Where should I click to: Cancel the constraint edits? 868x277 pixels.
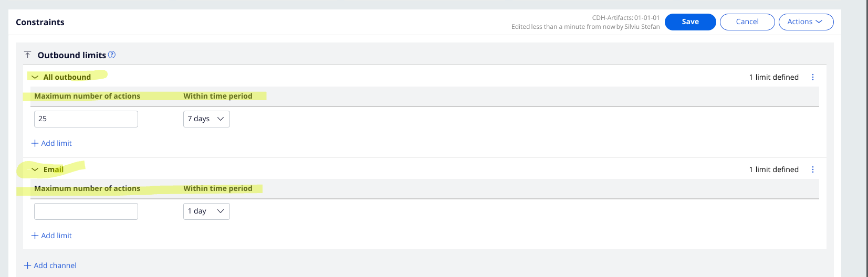tap(747, 22)
